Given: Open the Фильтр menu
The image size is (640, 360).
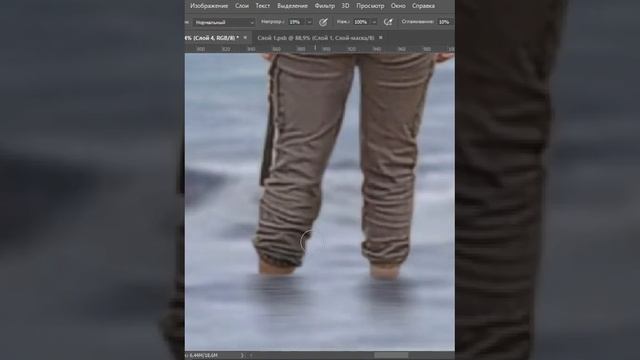Looking at the screenshot, I should coord(324,6).
